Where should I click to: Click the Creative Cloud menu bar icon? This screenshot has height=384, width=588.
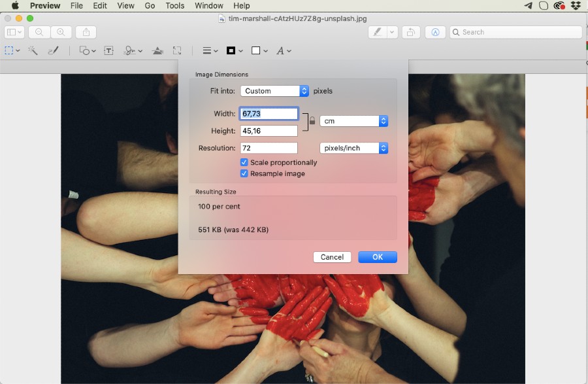tap(559, 6)
